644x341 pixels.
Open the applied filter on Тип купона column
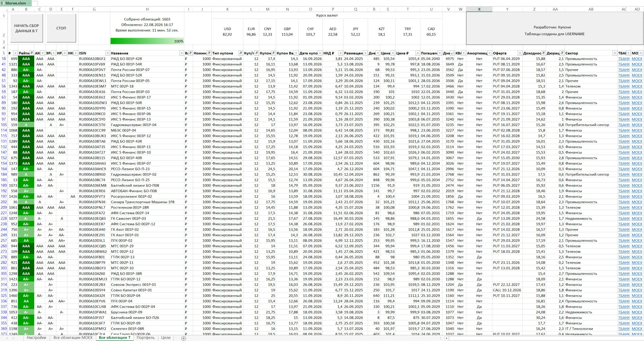click(240, 53)
